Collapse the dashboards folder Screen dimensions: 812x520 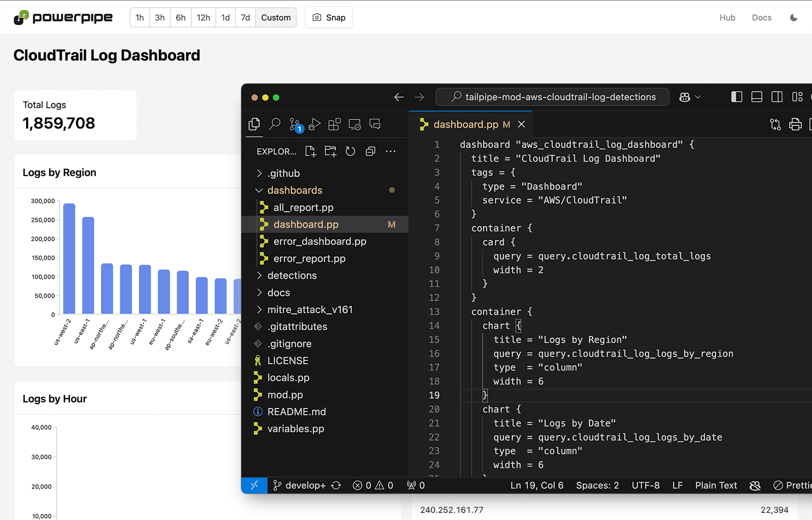pyautogui.click(x=294, y=190)
